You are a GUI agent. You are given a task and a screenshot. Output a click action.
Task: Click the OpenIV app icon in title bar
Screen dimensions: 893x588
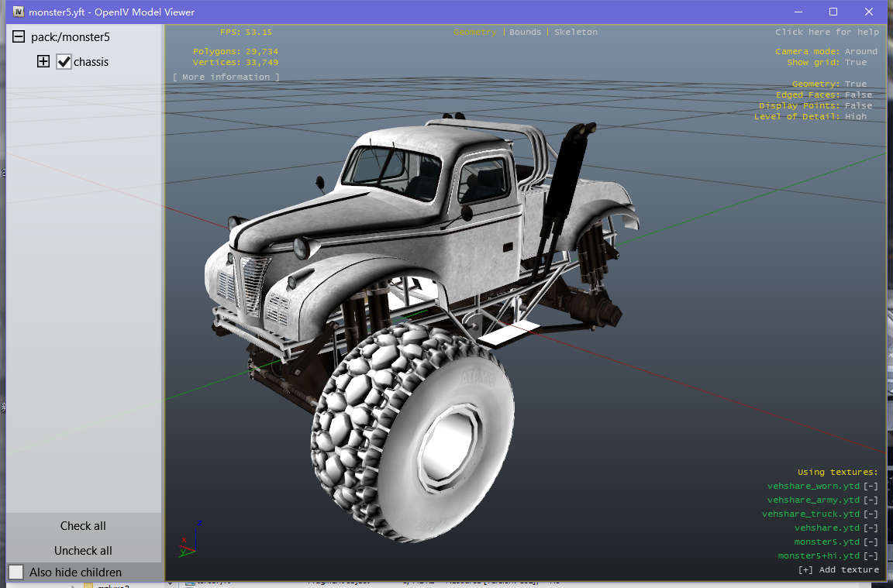19,12
